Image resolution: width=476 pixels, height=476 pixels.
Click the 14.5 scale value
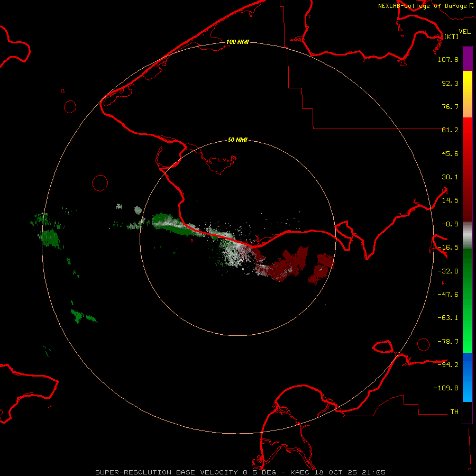(450, 200)
